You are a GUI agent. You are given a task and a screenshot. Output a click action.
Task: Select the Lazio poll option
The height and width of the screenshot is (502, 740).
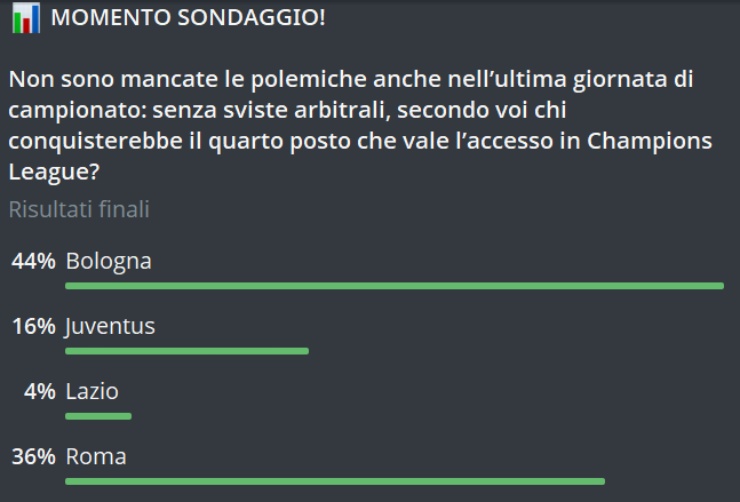[92, 392]
